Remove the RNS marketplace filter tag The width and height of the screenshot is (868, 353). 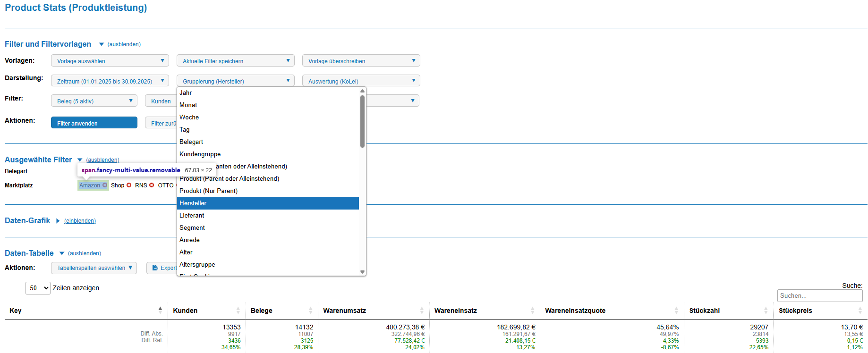152,185
